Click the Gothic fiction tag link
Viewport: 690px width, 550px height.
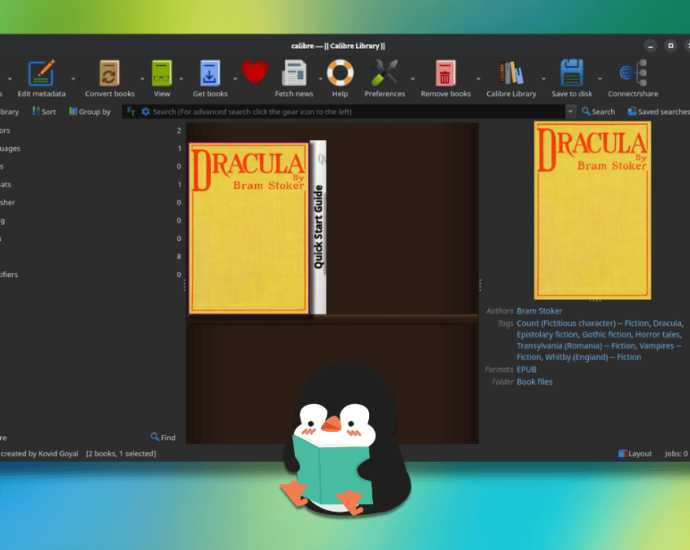point(606,335)
